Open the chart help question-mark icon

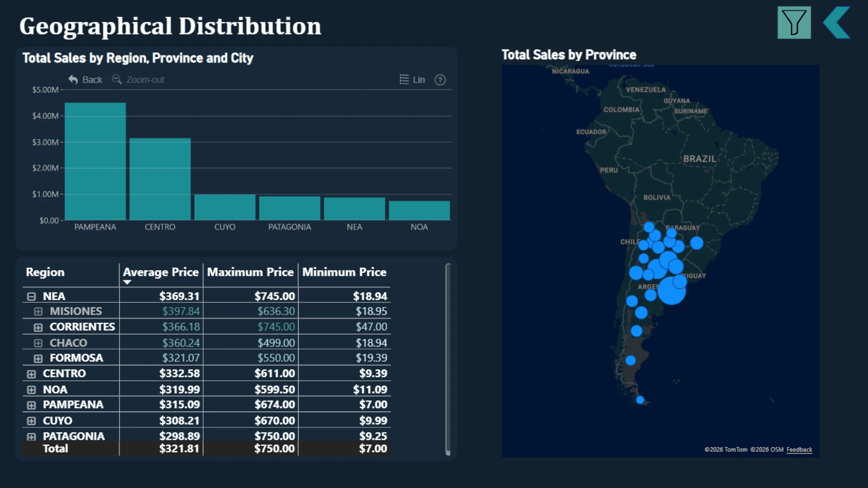point(440,80)
